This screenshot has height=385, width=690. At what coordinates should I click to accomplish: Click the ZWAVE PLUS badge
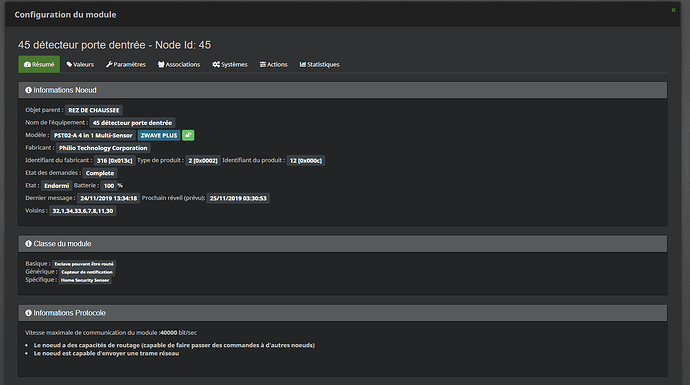point(159,135)
